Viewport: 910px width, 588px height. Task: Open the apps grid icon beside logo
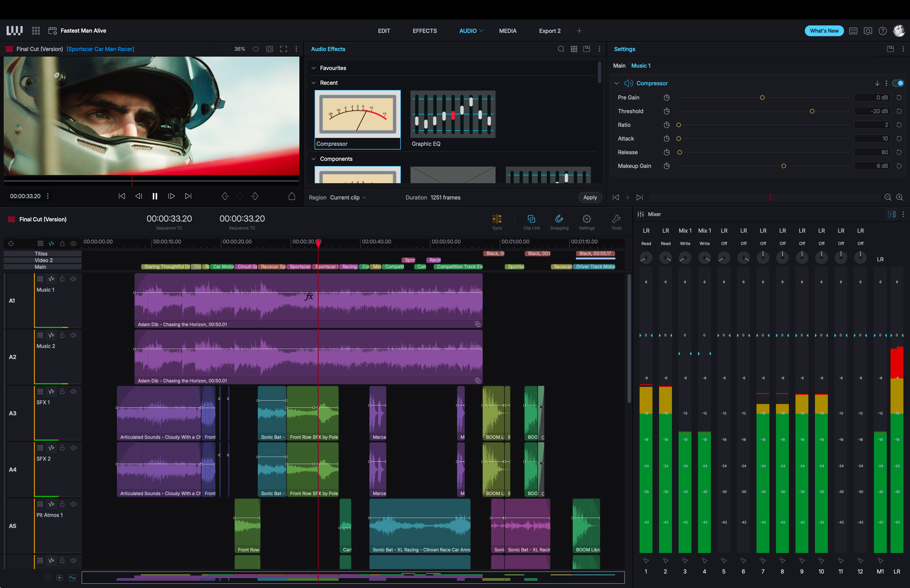[36, 31]
